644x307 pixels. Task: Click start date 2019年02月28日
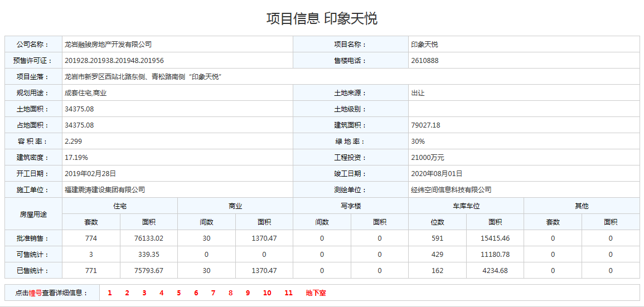tap(90, 174)
